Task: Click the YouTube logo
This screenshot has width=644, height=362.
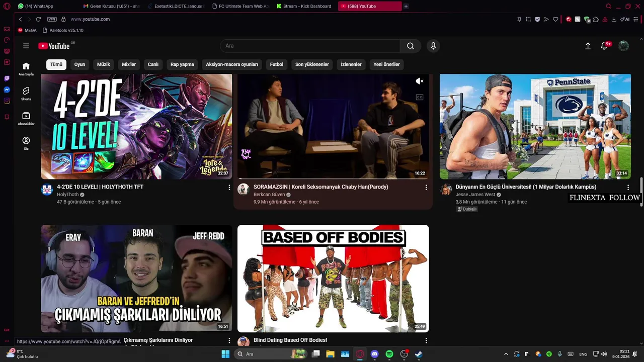Action: click(x=54, y=46)
